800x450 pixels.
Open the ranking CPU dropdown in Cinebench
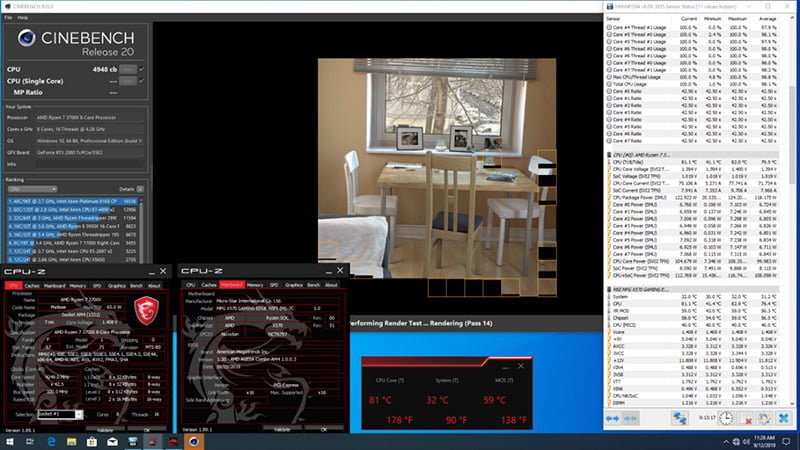tap(32, 189)
